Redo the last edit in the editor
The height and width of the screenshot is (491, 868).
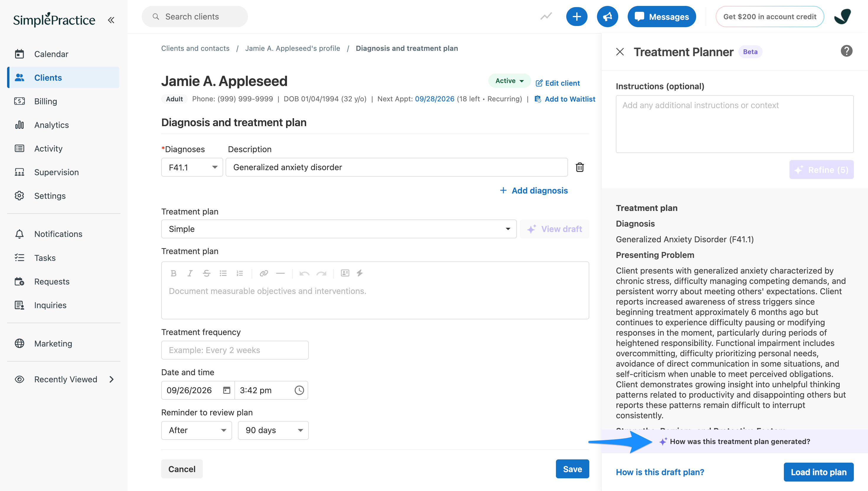(321, 273)
